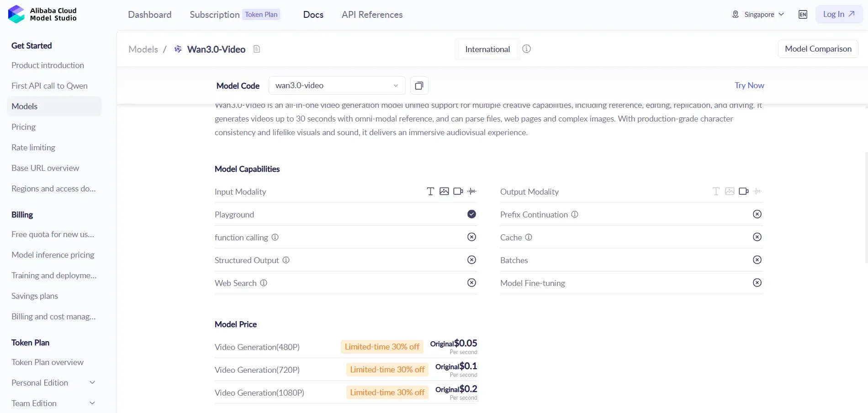
Task: Open the Singapore region dropdown
Action: (x=758, y=14)
